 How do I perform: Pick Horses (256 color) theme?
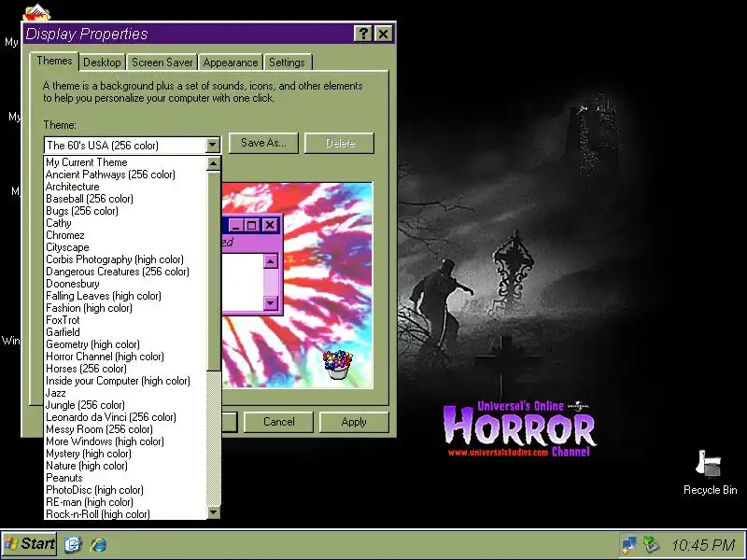(x=125, y=369)
